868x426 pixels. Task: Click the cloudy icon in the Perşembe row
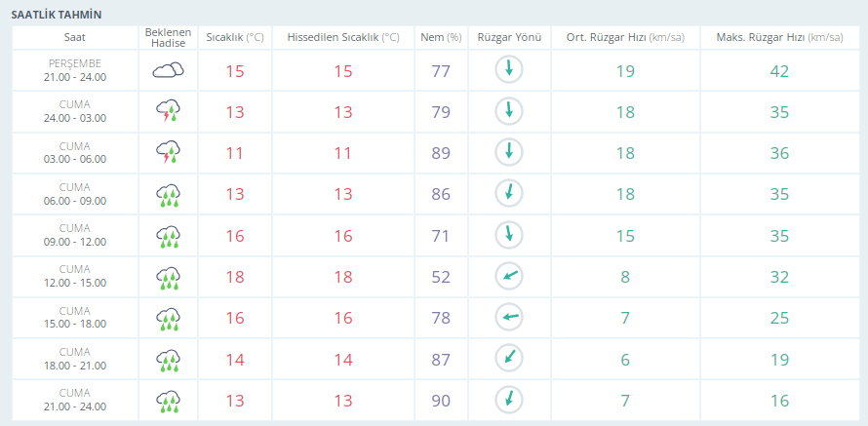[168, 70]
